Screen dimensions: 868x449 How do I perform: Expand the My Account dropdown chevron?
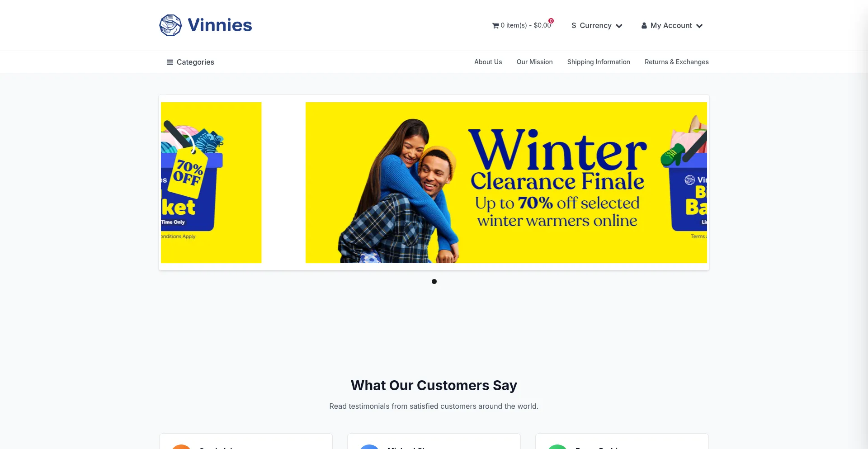click(699, 26)
